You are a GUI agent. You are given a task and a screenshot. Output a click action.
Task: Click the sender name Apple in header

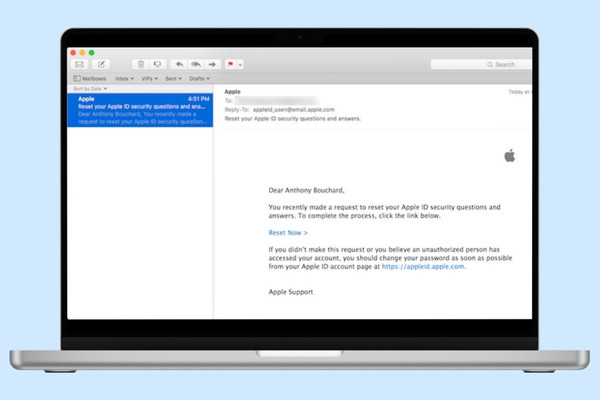pos(232,91)
